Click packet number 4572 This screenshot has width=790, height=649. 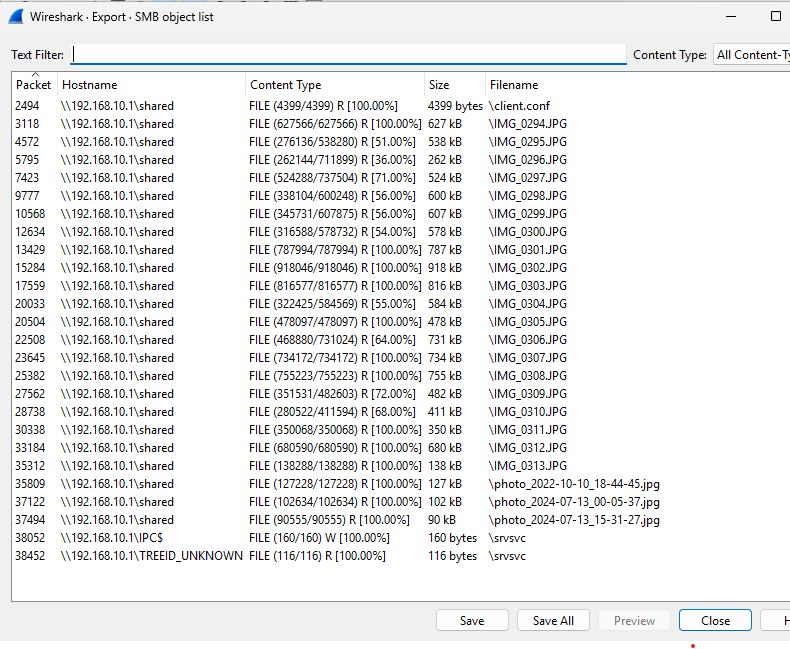pos(27,142)
